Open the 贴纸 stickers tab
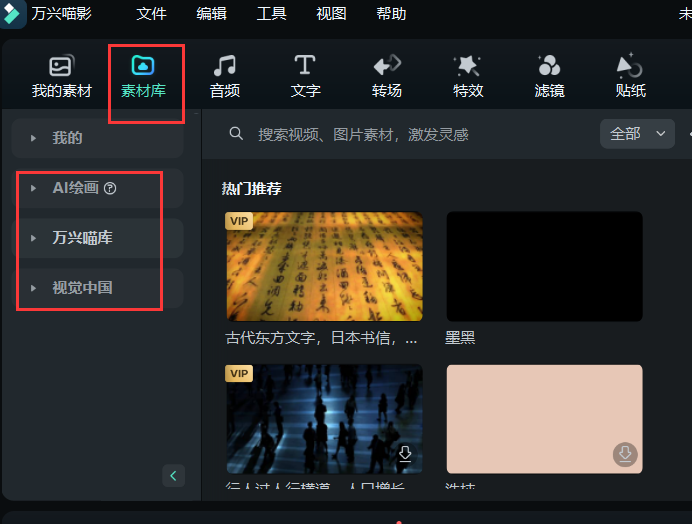The image size is (692, 524). tap(630, 76)
